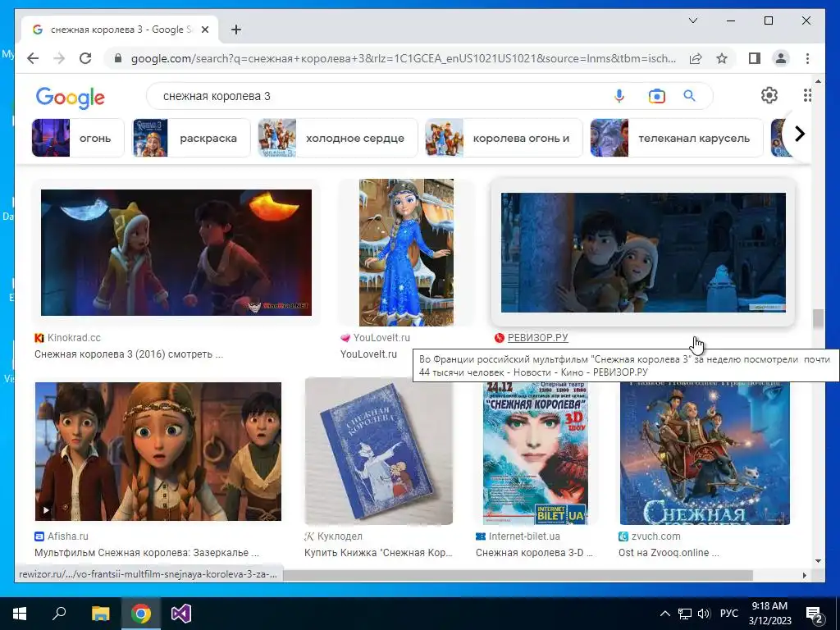Switch the РУС input language
840x630 pixels.
[728, 614]
